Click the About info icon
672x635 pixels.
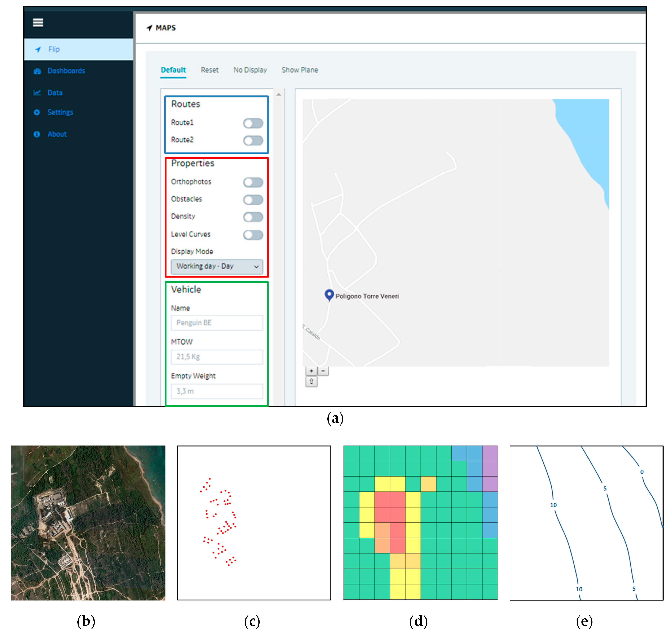coord(37,134)
